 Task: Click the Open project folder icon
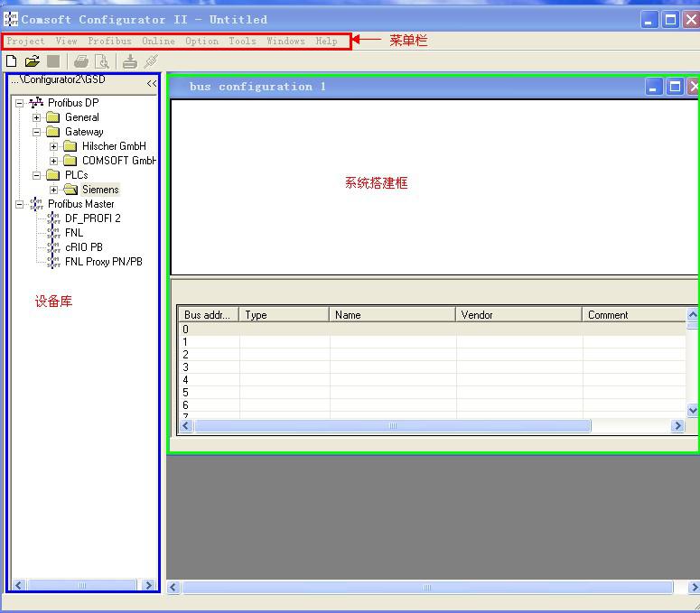[x=33, y=61]
